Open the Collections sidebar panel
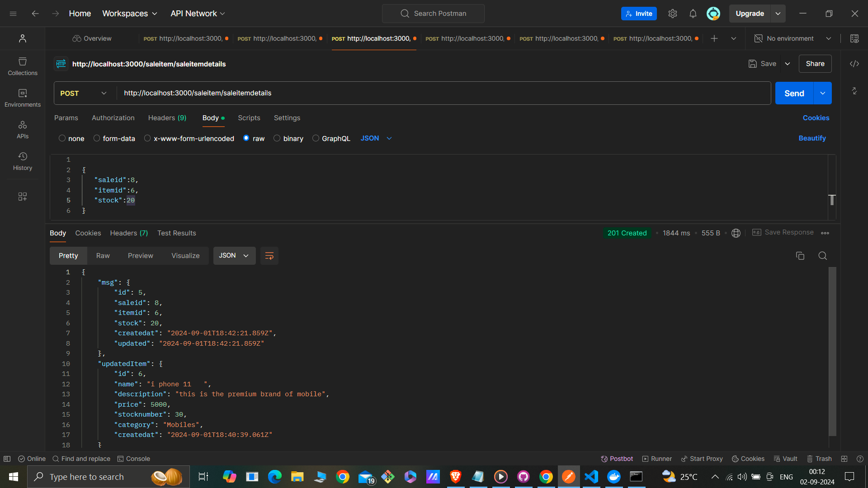Screen dimensions: 868x488 [22, 66]
